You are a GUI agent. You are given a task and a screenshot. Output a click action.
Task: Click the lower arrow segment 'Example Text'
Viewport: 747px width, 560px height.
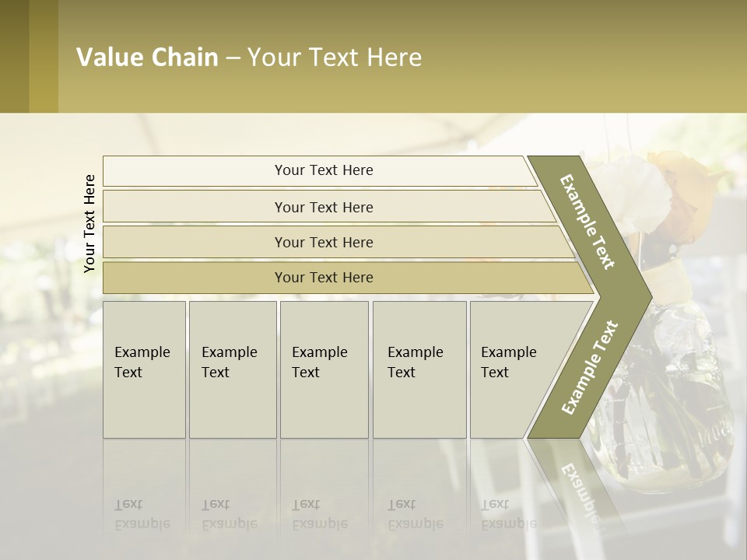point(589,367)
